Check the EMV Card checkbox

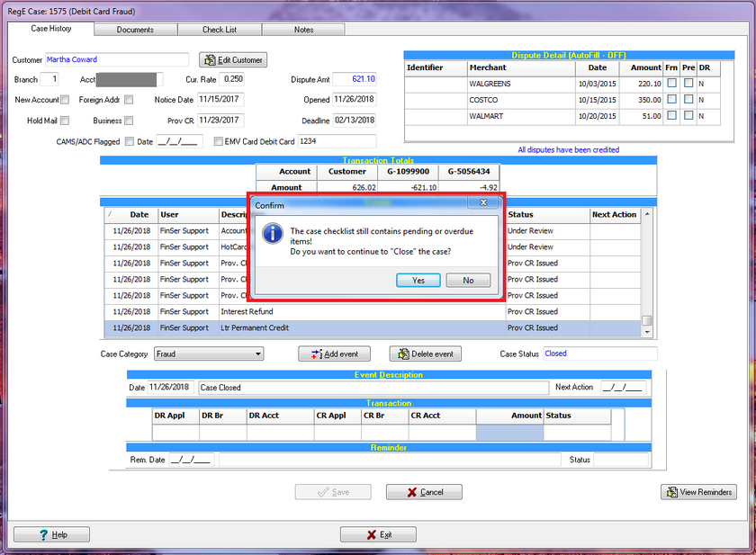219,141
